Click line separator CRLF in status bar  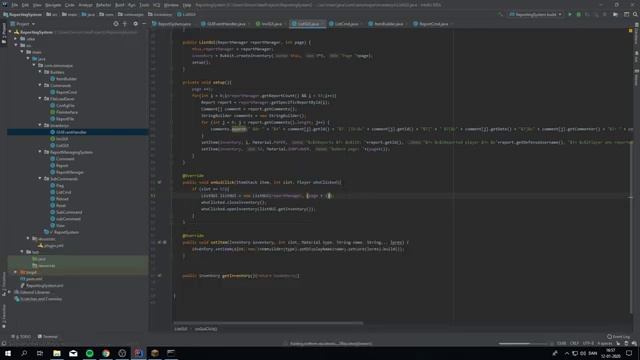(574, 343)
